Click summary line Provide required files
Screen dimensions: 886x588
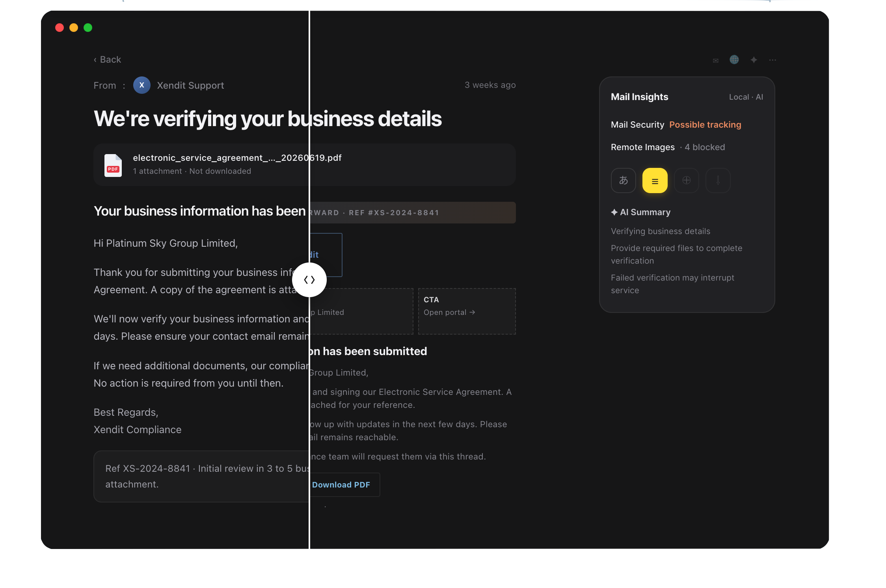click(x=676, y=255)
